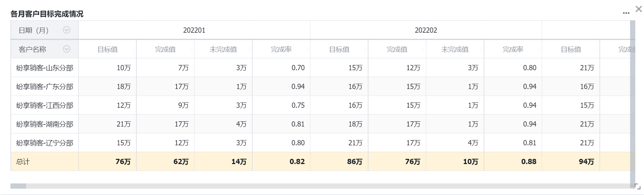The height and width of the screenshot is (195, 644).
Task: Expand the 日期（月） dropdown chevron
Action: click(66, 30)
